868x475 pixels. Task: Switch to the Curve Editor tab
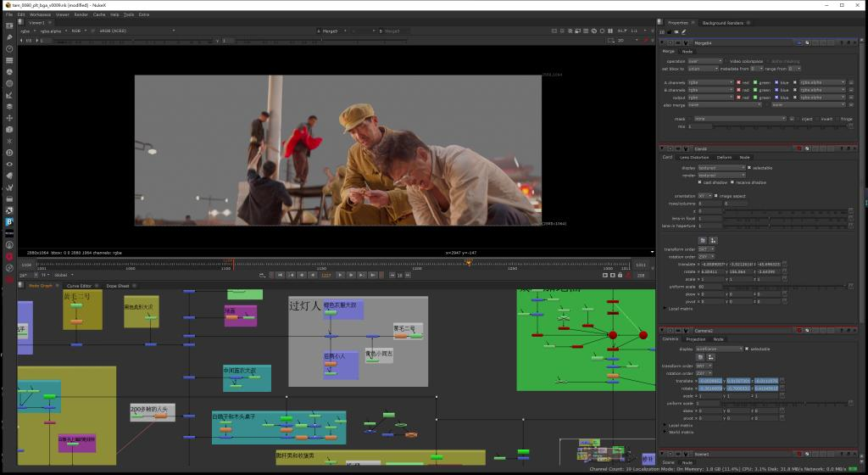[x=79, y=286]
